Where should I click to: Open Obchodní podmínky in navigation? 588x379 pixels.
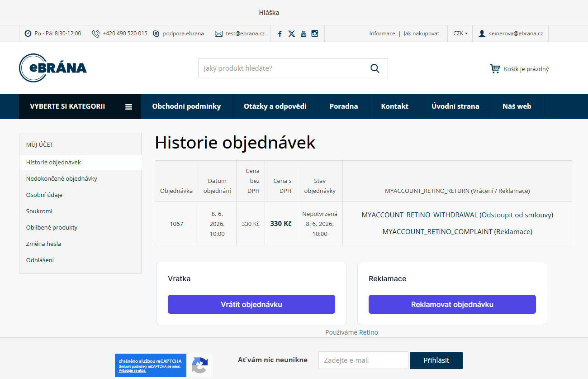click(x=186, y=106)
